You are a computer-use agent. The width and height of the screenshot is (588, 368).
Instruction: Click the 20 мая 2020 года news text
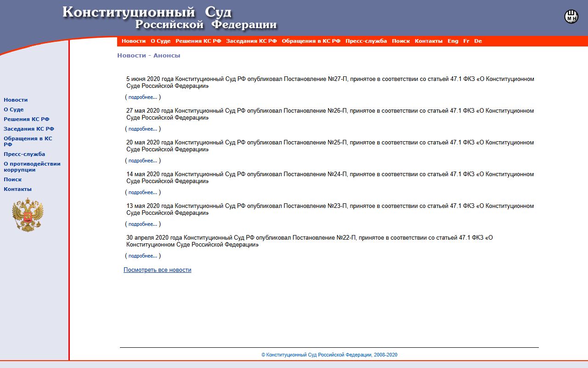[x=330, y=146]
